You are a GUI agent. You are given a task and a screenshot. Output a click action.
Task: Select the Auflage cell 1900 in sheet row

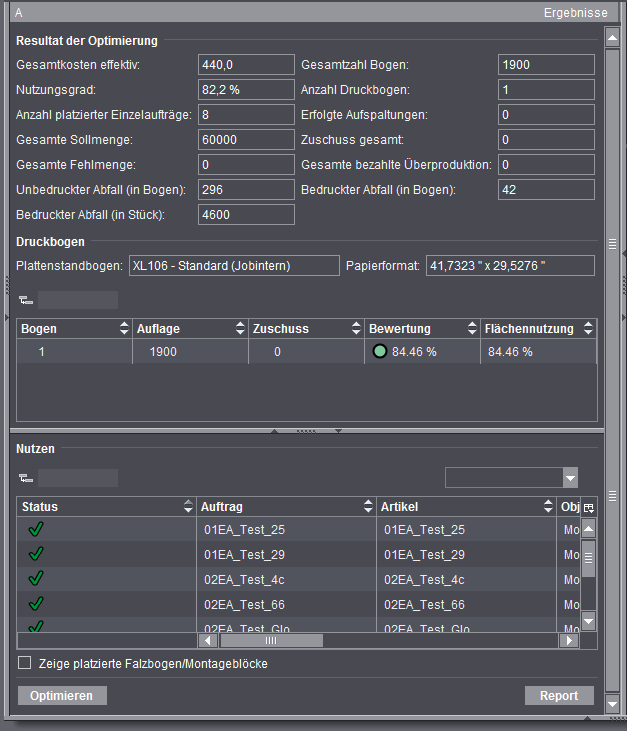(190, 352)
